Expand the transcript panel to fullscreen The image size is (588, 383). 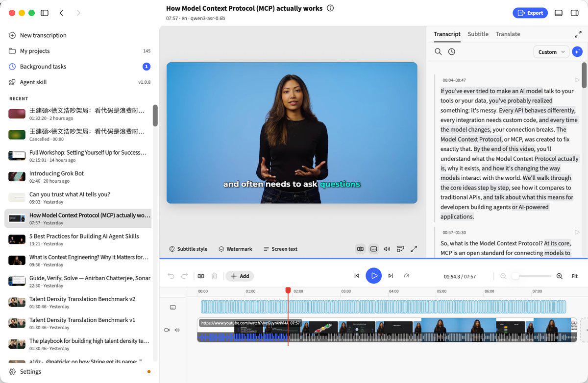point(578,34)
